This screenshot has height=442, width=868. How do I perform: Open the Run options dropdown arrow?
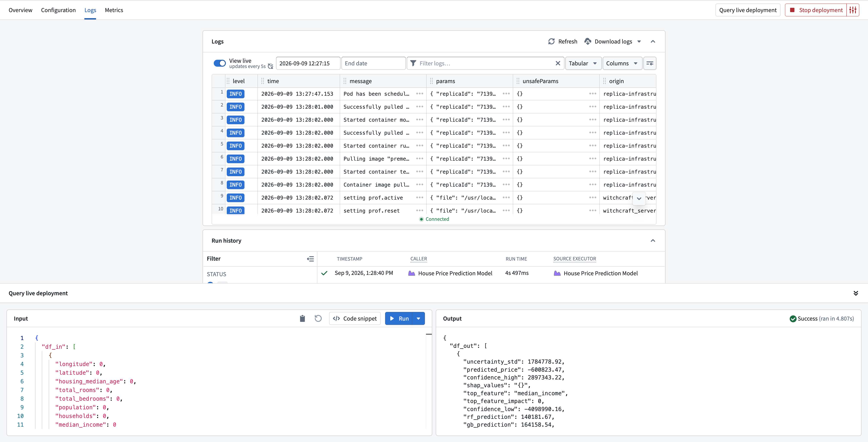click(418, 319)
